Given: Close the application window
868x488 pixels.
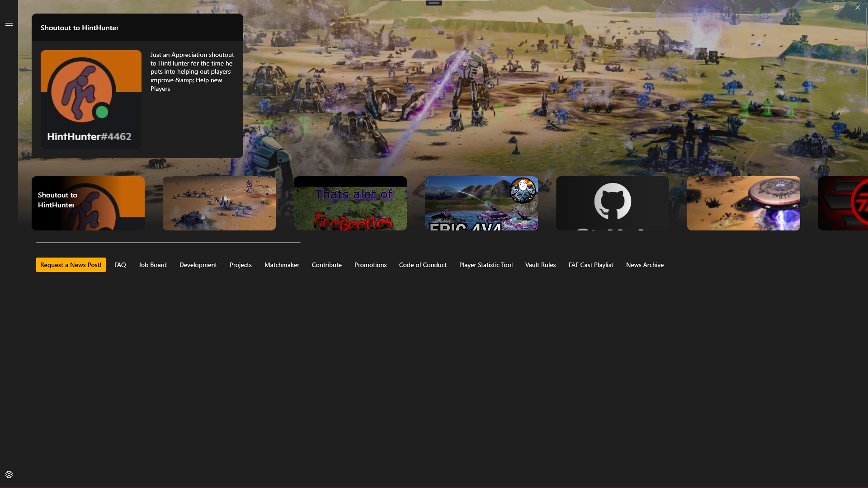Looking at the screenshot, I should 858,7.
